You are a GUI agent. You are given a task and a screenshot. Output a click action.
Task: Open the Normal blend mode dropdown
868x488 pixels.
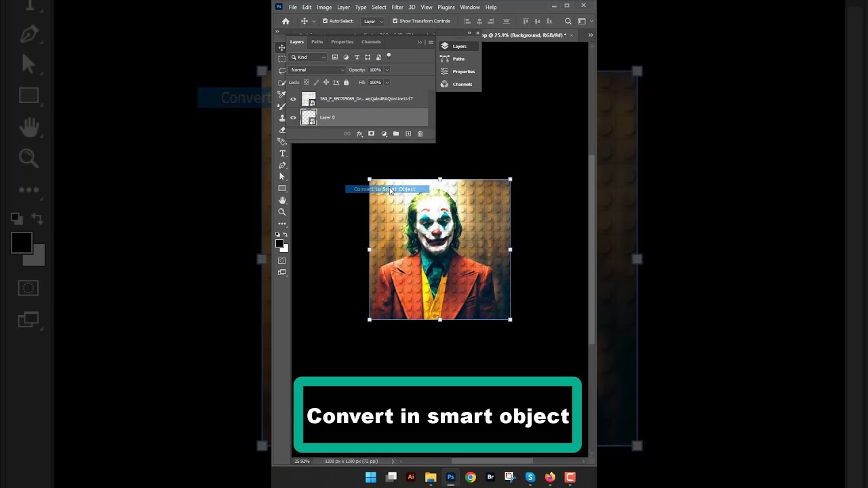click(317, 70)
